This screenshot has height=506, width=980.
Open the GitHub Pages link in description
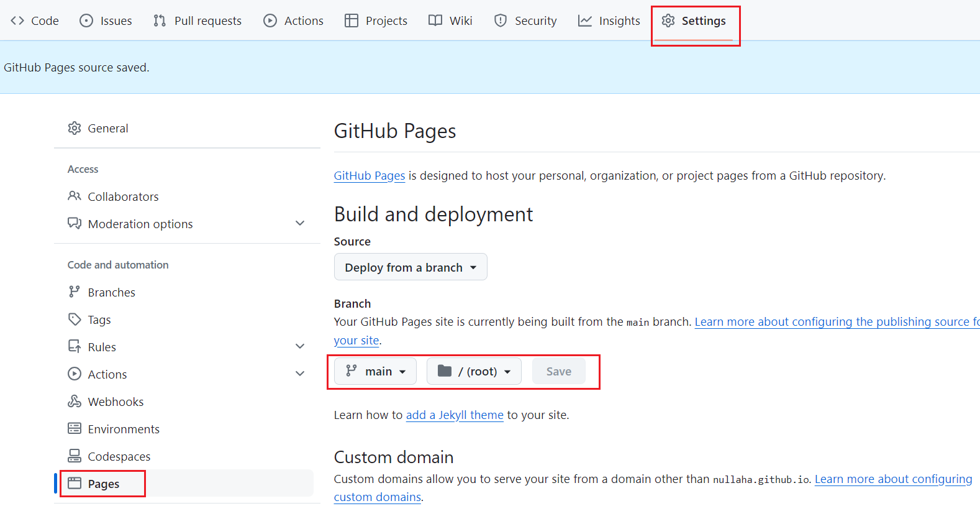tap(370, 176)
